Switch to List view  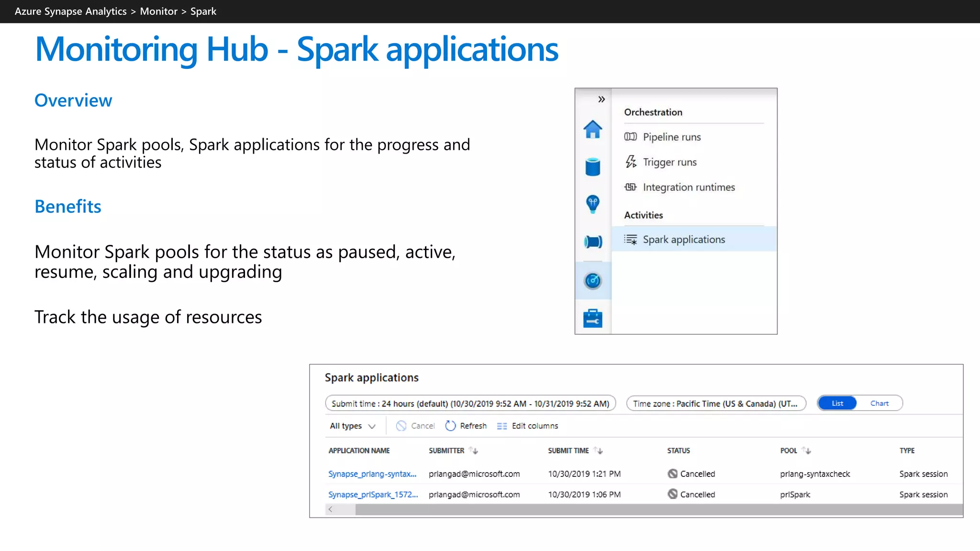coord(837,403)
